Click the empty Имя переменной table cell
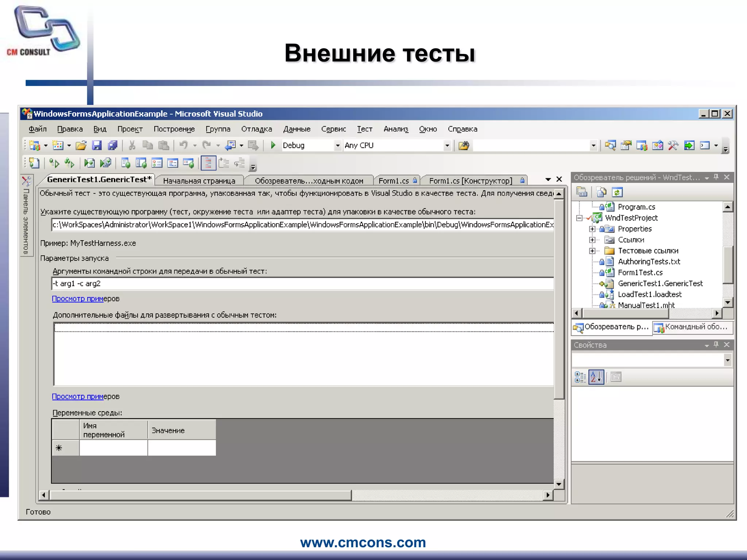Viewport: 747px width, 560px height. coord(113,448)
